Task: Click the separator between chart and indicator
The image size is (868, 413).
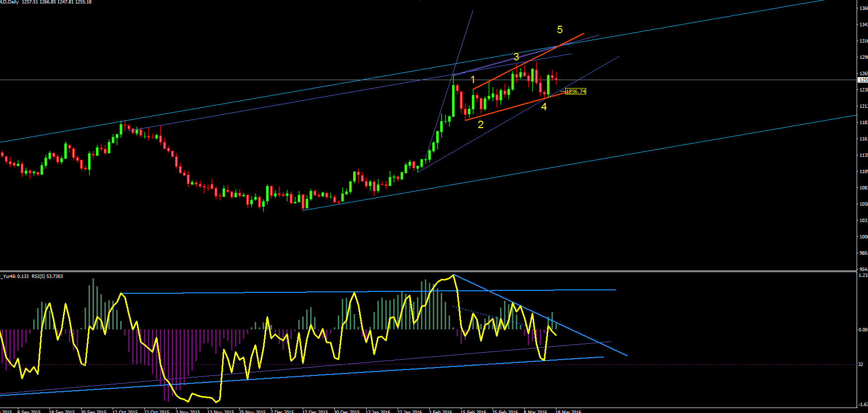Action: point(428,271)
